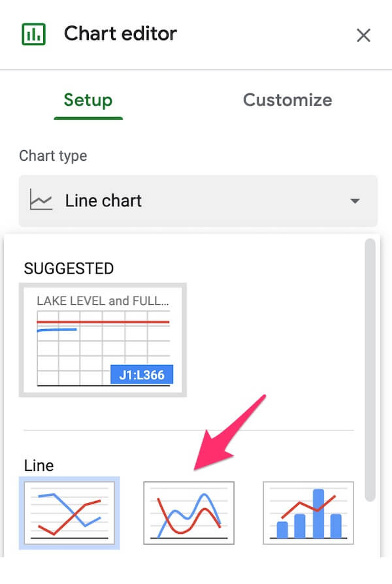392x584 pixels.
Task: Dismiss the Chart editor with the X
Action: 364,35
